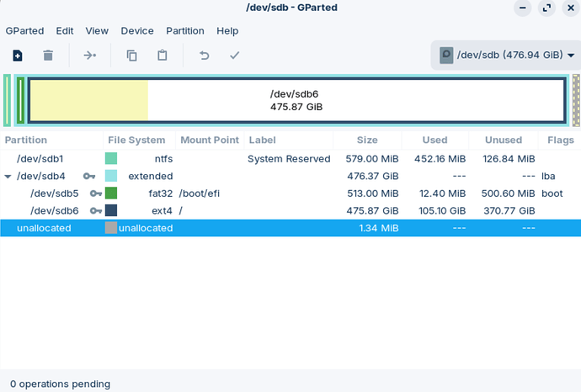Click the Copy partition icon

(x=131, y=56)
